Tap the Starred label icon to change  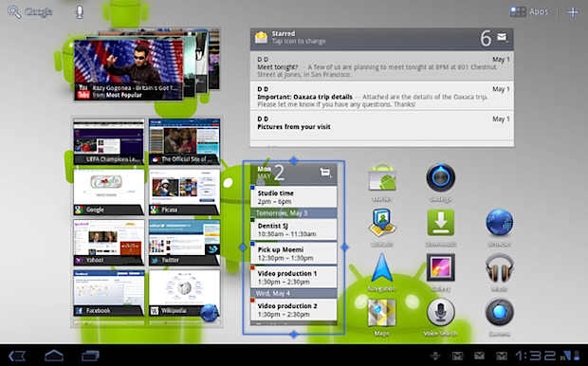point(261,38)
